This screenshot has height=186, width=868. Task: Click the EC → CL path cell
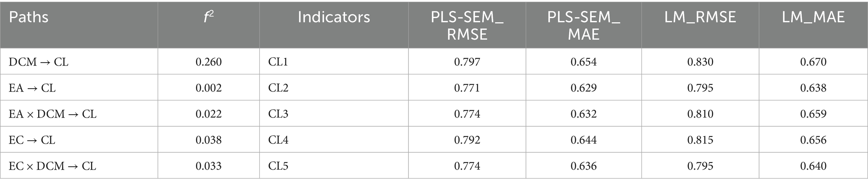(x=32, y=140)
